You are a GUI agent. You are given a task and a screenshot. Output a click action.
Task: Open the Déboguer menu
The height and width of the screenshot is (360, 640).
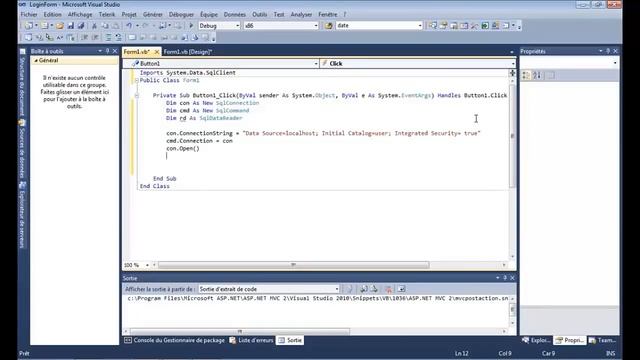181,14
